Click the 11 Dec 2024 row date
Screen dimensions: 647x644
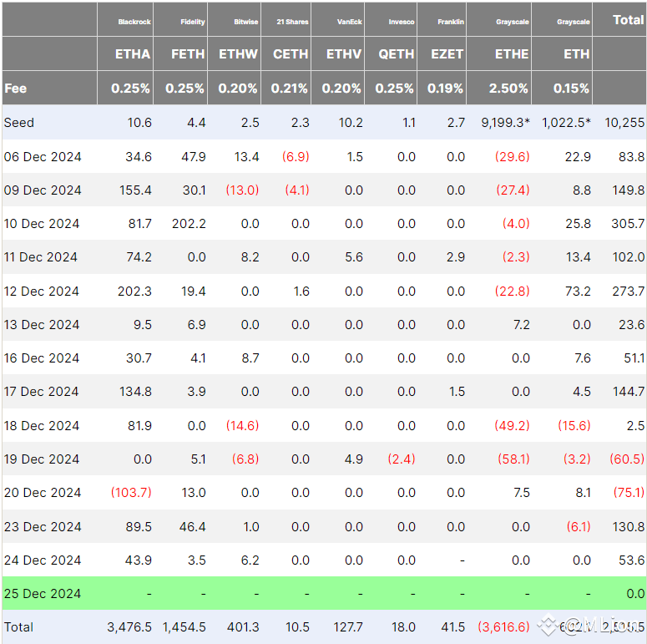40,257
